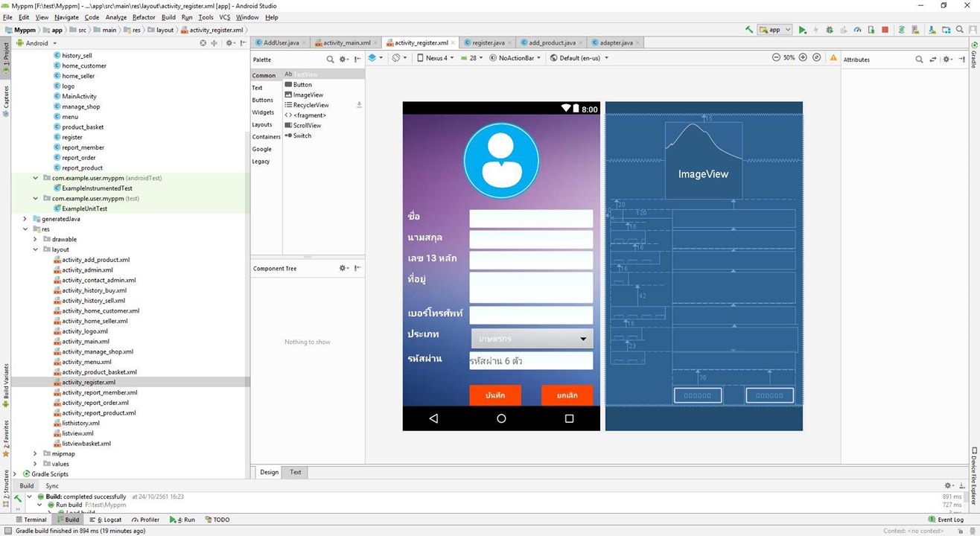Click the password input field in the preview
Screen dimensions: 980x536
click(x=531, y=361)
